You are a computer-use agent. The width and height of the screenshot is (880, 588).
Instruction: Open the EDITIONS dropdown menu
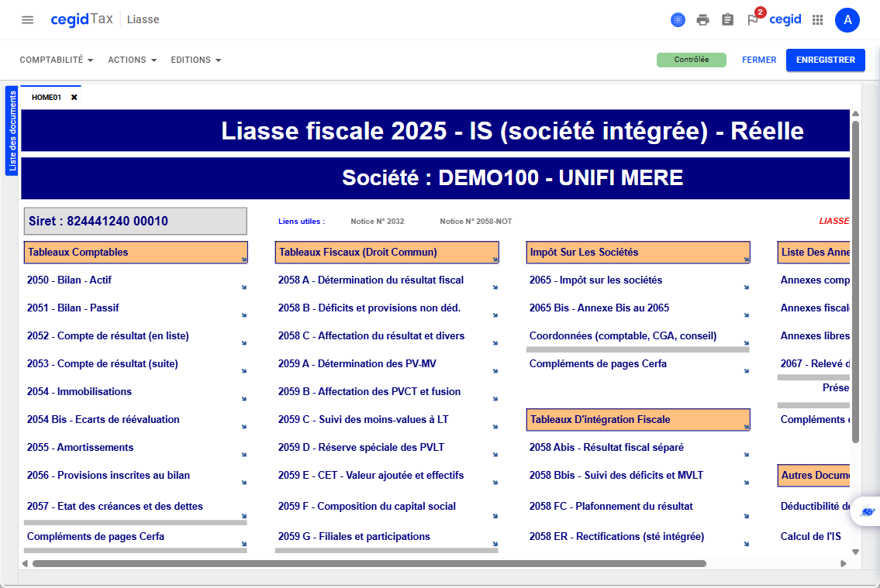click(x=196, y=60)
